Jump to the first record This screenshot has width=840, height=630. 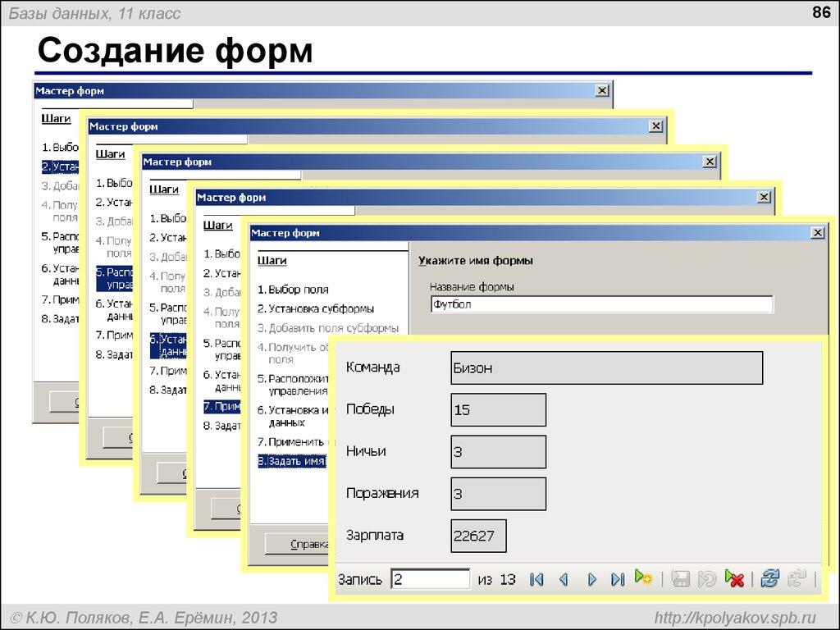pyautogui.click(x=536, y=579)
